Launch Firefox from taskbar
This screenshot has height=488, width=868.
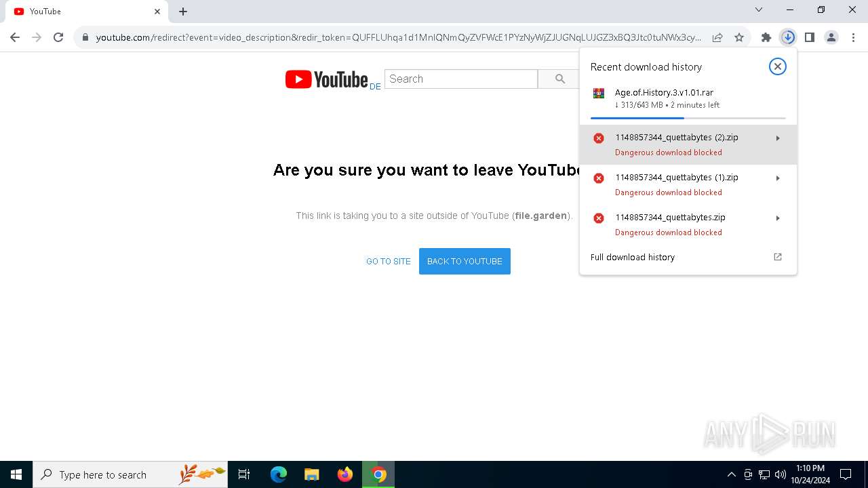pyautogui.click(x=345, y=474)
